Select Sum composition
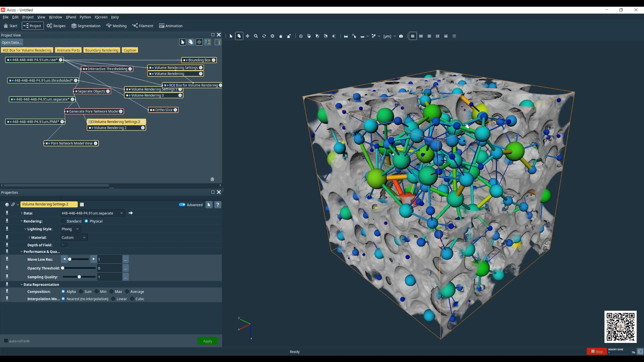The image size is (644, 362). click(x=81, y=292)
